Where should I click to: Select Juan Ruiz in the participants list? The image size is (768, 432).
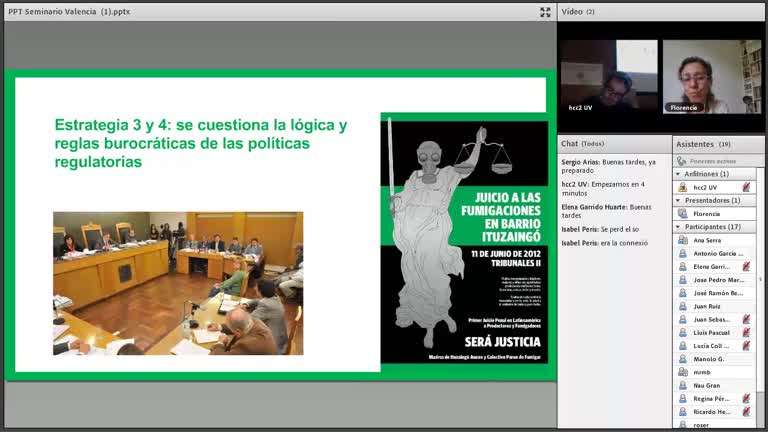[716, 306]
